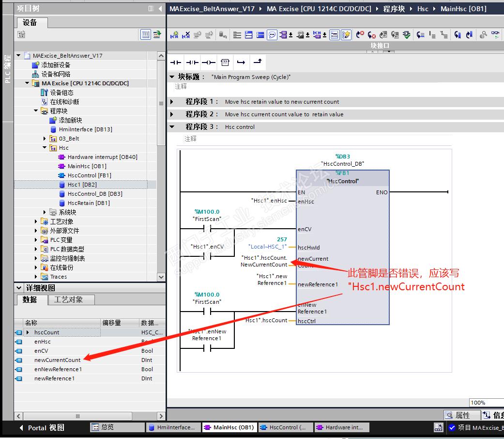Switch to HscControl editor tab in taskbar
Image resolution: width=504 pixels, height=439 pixels.
(285, 427)
